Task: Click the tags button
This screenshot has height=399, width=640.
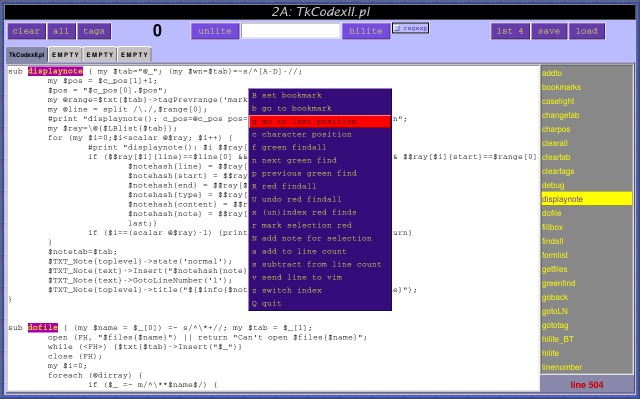Action: [x=94, y=31]
